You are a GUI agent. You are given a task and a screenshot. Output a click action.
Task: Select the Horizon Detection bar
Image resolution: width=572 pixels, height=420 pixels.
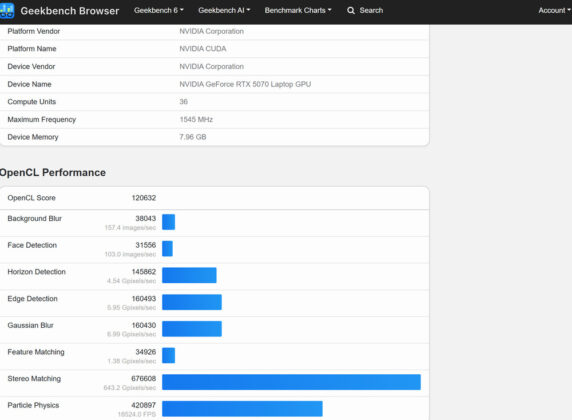click(x=189, y=275)
